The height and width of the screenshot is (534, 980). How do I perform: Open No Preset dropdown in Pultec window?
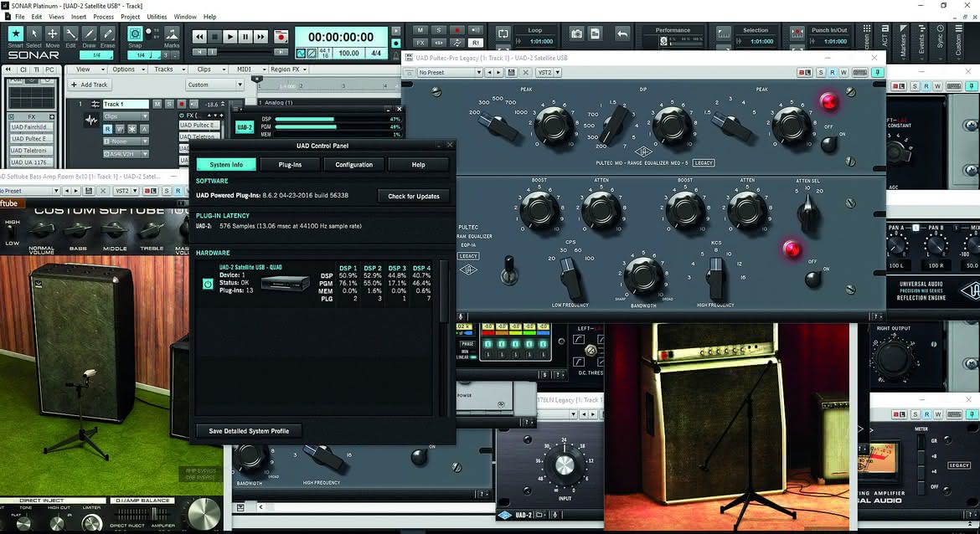click(449, 73)
